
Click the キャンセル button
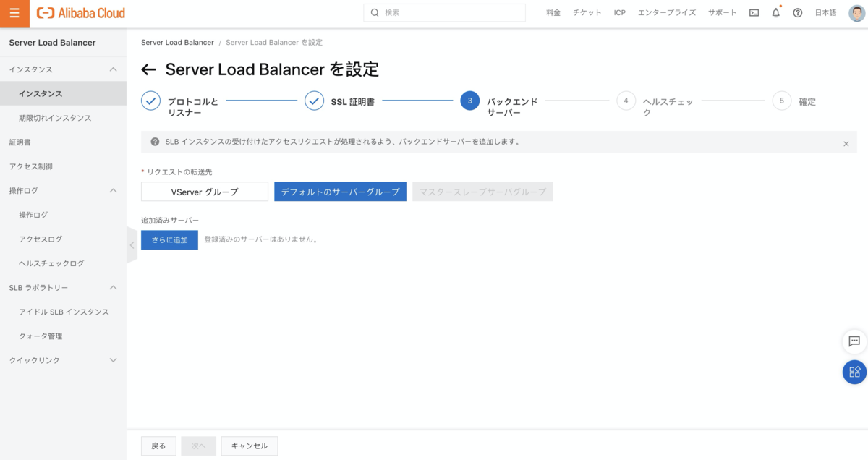[x=249, y=446]
